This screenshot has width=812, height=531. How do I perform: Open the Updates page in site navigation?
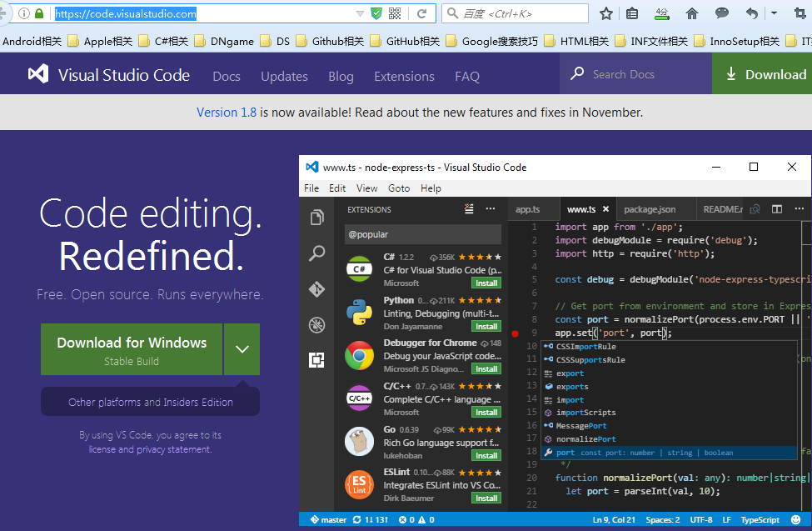[x=284, y=76]
